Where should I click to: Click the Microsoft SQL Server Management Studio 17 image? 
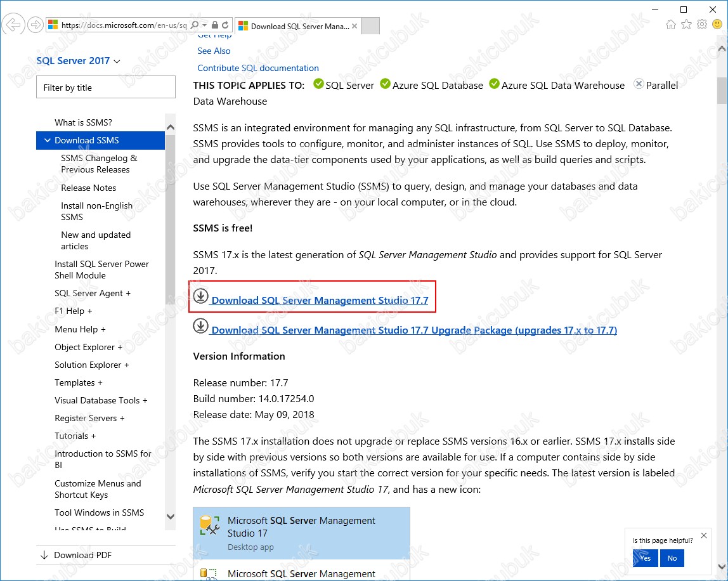[301, 533]
